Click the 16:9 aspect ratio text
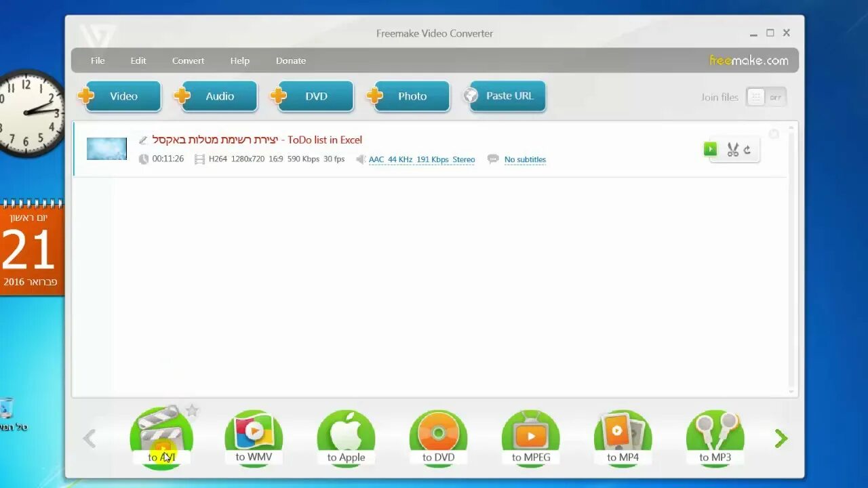 point(276,159)
